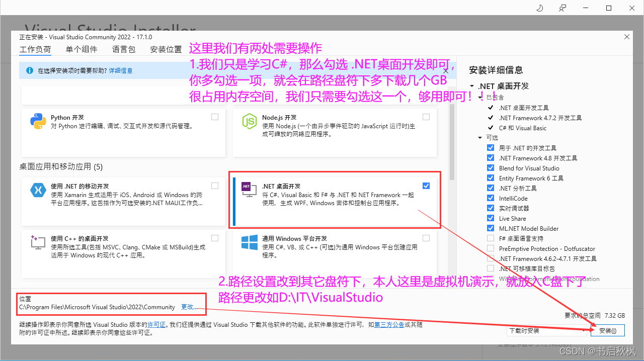644x361 pixels.
Task: Click the Xamarin mobile development icon
Action: (38, 190)
